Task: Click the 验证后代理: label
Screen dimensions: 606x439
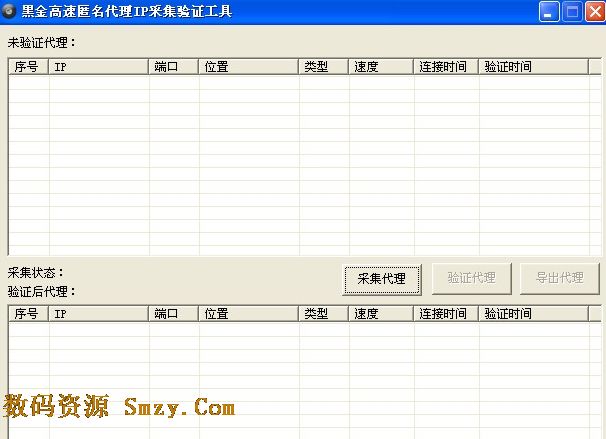Action: 42,291
